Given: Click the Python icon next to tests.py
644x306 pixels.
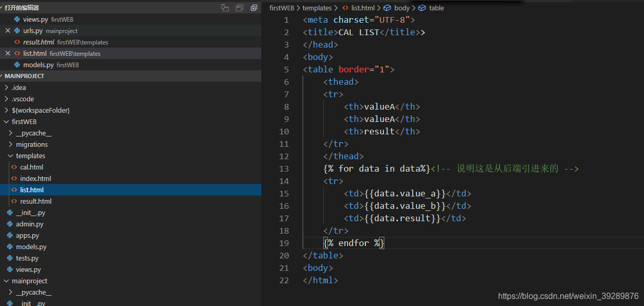Looking at the screenshot, I should coord(10,258).
